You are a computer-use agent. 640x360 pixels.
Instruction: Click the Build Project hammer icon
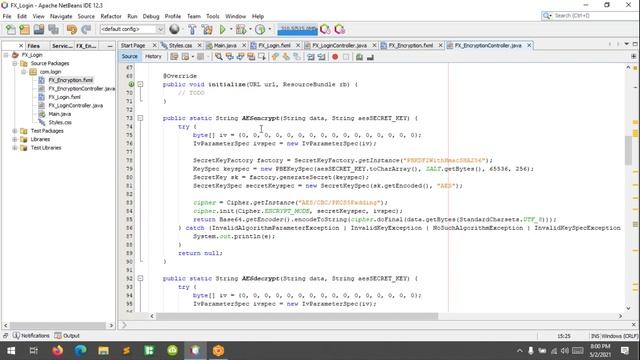click(x=192, y=29)
